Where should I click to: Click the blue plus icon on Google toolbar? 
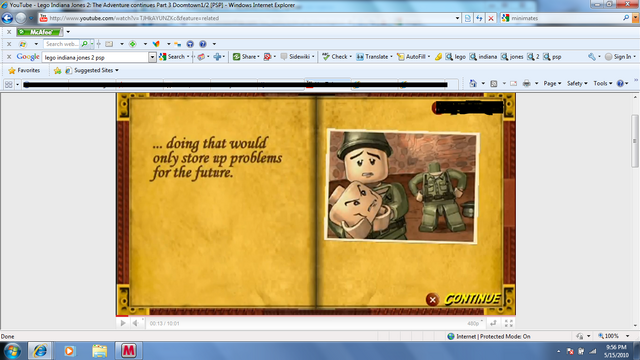coord(217,57)
